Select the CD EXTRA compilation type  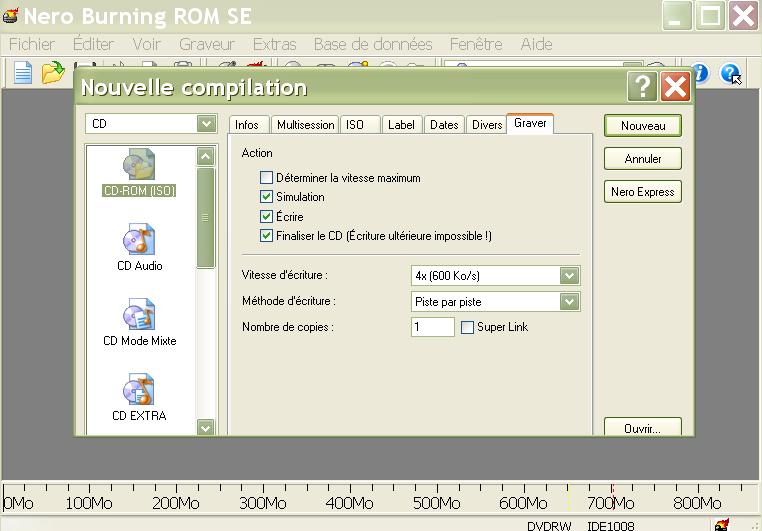point(139,396)
